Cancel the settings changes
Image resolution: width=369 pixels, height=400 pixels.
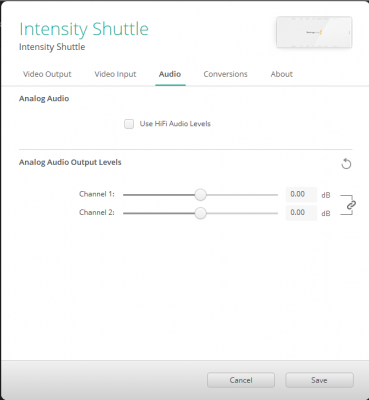click(x=241, y=380)
